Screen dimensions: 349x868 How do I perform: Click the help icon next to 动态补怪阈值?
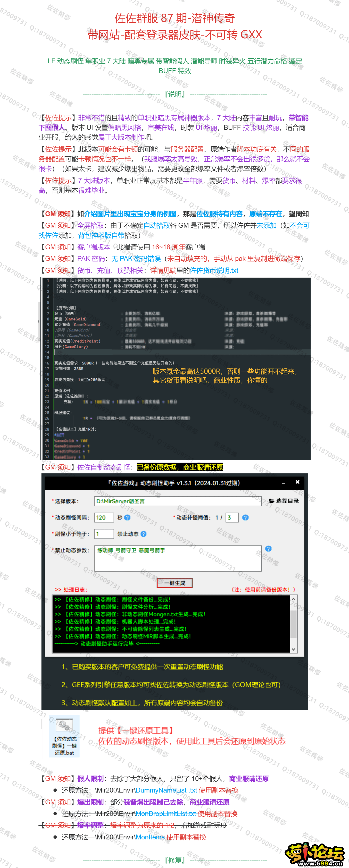245,517
